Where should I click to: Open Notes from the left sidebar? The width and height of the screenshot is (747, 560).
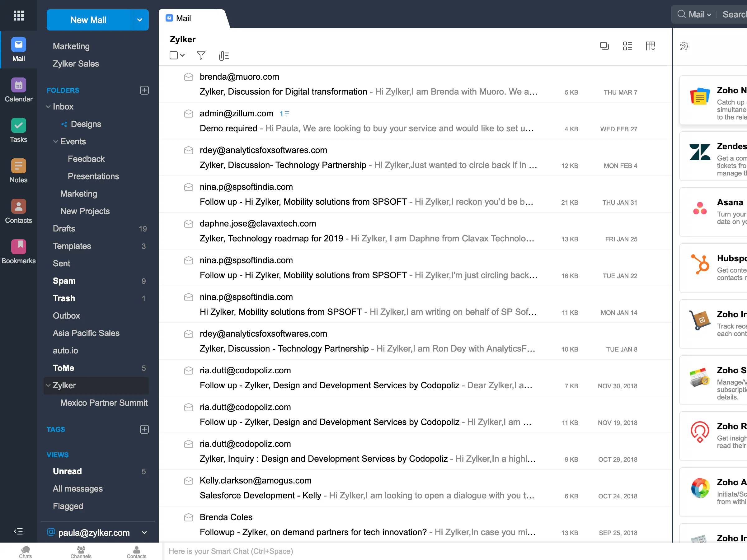pos(19,171)
